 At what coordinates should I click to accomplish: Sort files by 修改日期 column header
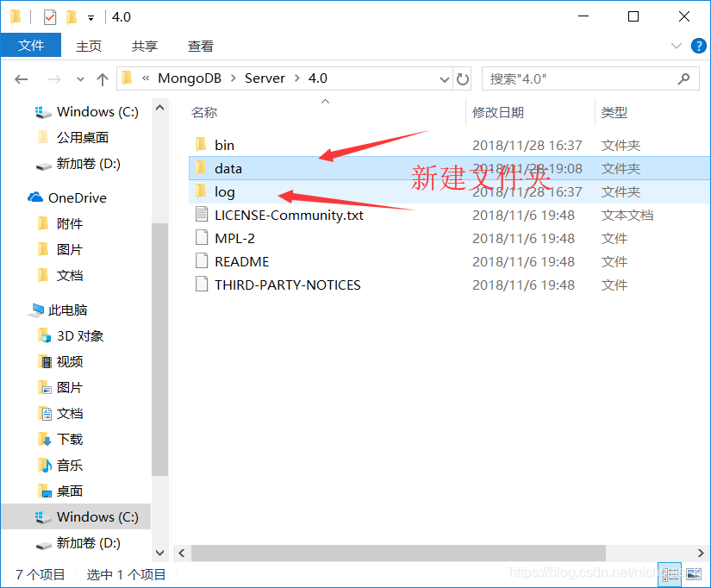coord(498,112)
